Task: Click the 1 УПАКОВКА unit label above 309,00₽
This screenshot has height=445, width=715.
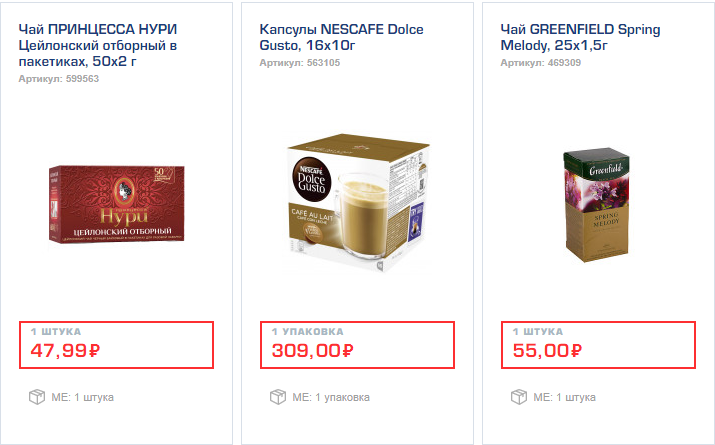Action: [x=308, y=331]
